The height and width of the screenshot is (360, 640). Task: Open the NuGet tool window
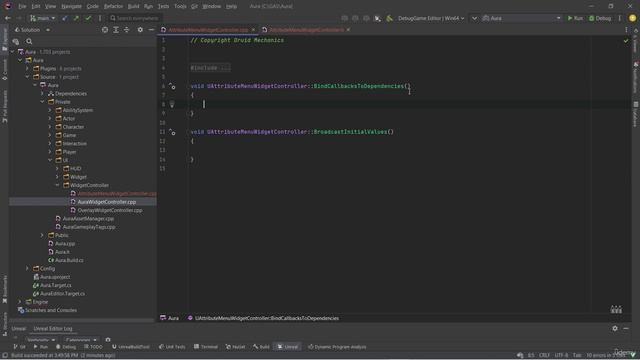click(x=236, y=347)
